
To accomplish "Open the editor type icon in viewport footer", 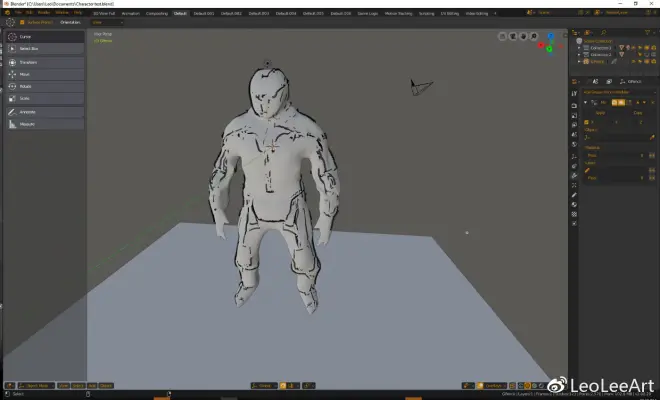I will click(x=10, y=386).
